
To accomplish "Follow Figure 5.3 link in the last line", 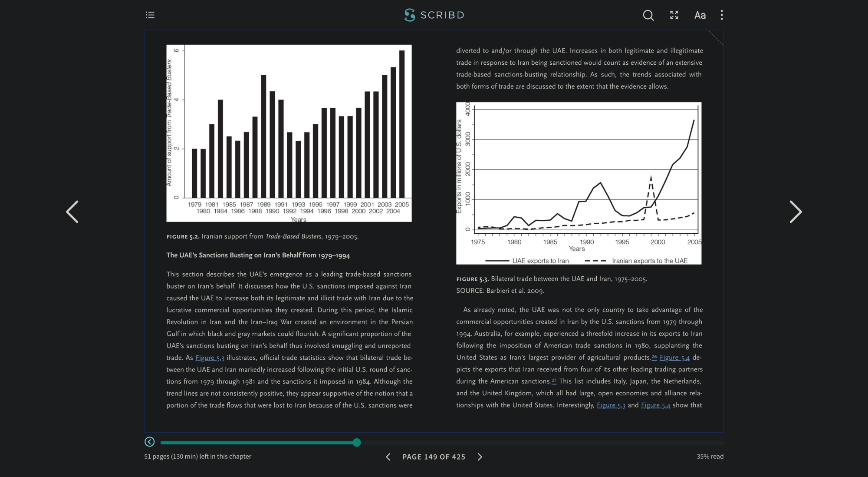I will (x=611, y=405).
